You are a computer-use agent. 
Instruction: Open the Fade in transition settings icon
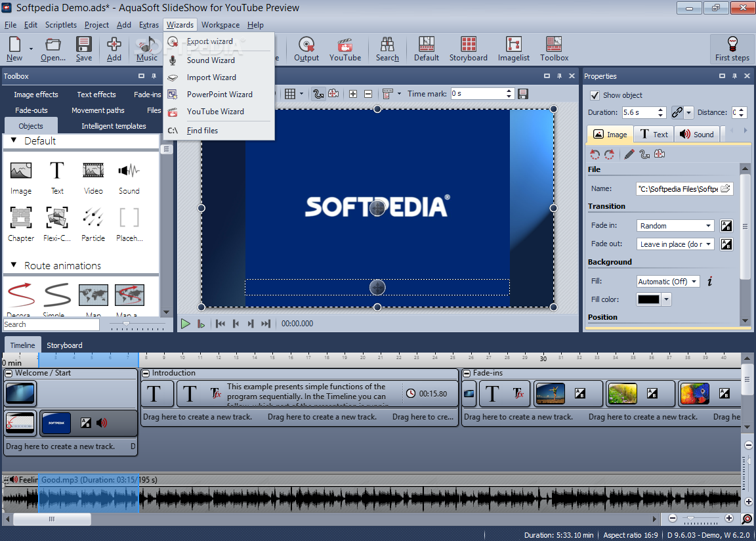[x=726, y=225]
